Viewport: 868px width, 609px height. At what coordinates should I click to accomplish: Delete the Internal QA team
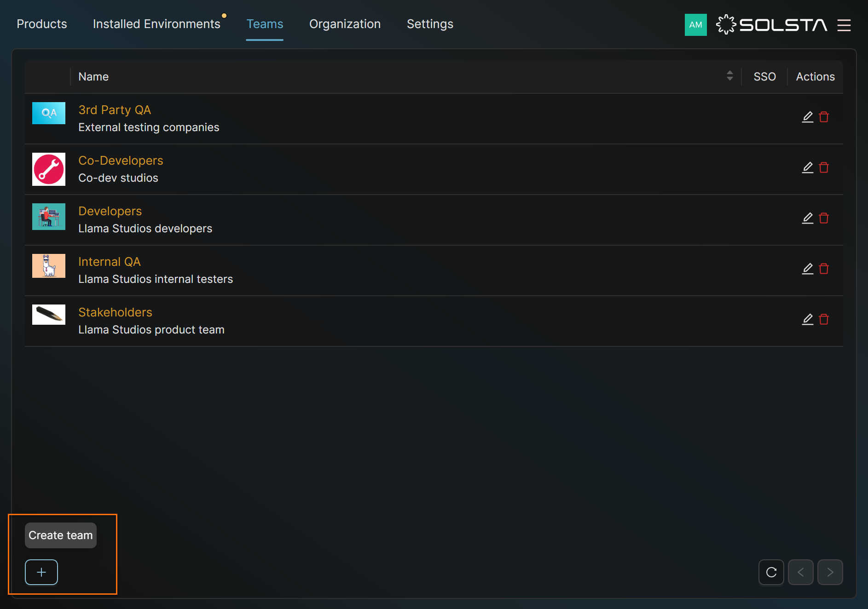tap(824, 269)
